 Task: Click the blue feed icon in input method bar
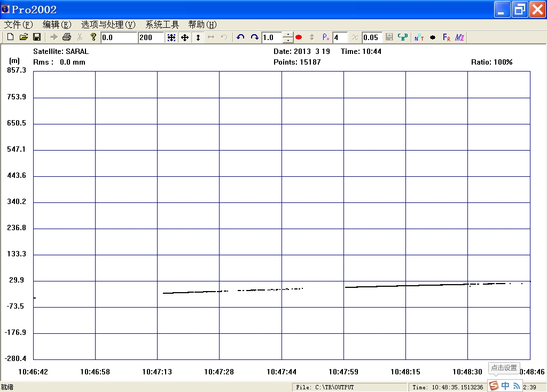[517, 386]
